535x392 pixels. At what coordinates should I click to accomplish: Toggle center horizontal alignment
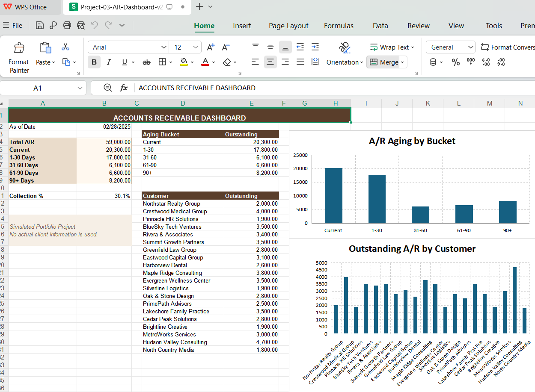pos(270,62)
